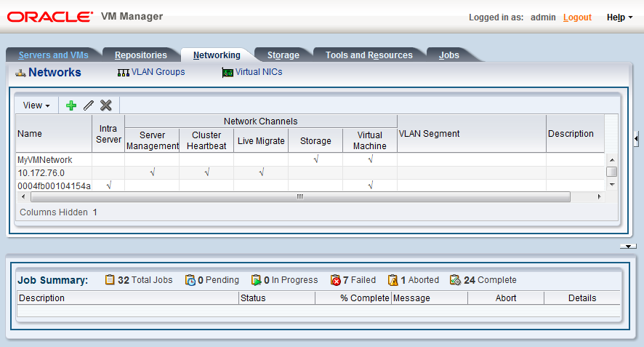Click the Job Summary Status column header
Image resolution: width=644 pixels, height=347 pixels.
pyautogui.click(x=277, y=298)
